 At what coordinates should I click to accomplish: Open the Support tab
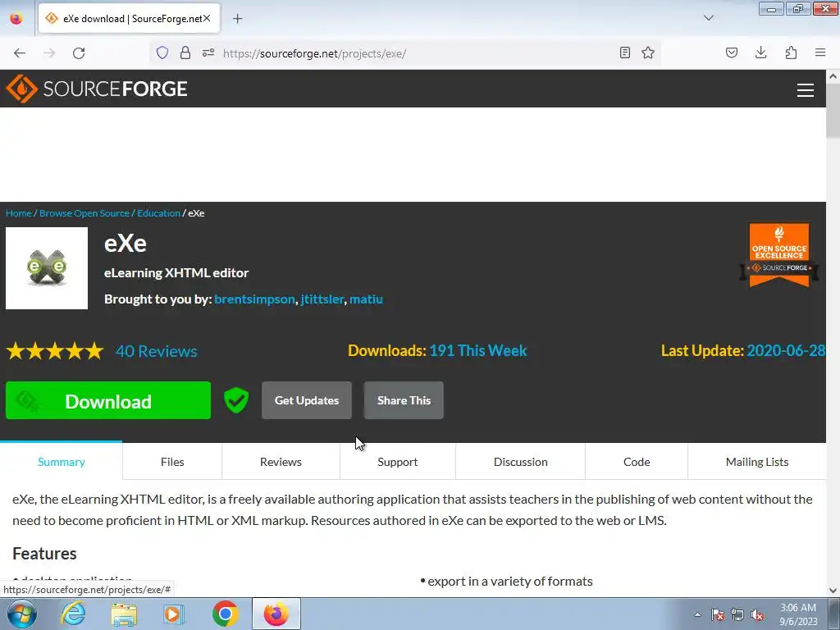[x=398, y=461]
